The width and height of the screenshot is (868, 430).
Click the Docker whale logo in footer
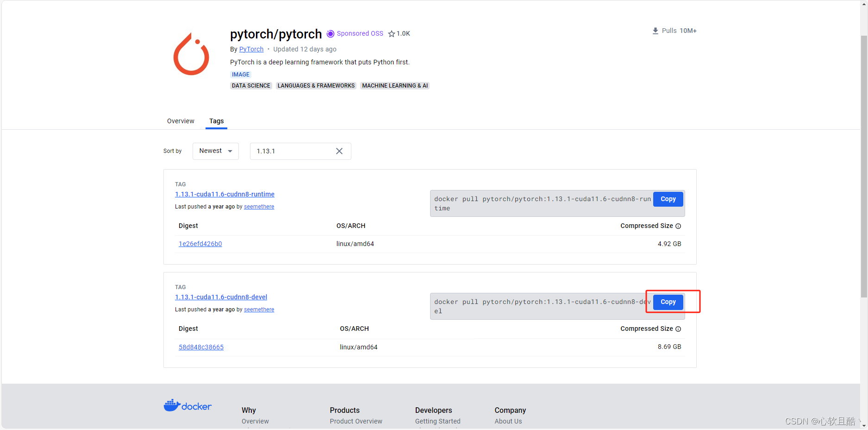point(171,405)
